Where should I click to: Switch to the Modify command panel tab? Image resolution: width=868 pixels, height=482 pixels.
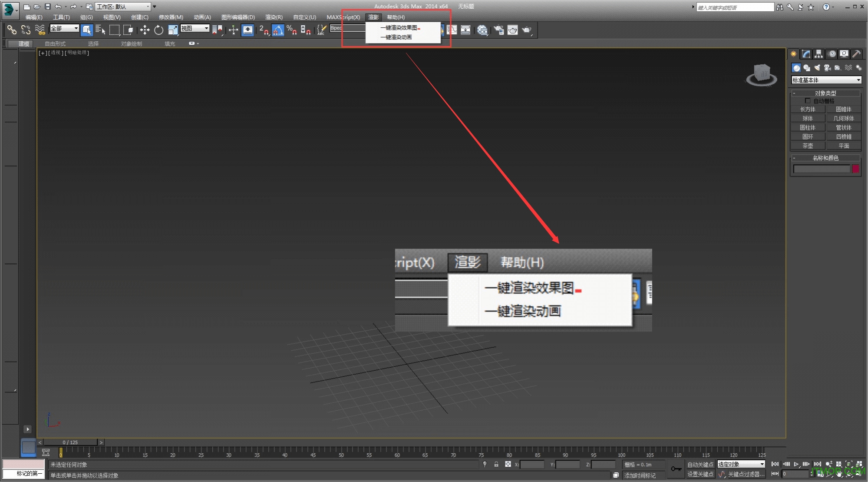[x=806, y=54]
